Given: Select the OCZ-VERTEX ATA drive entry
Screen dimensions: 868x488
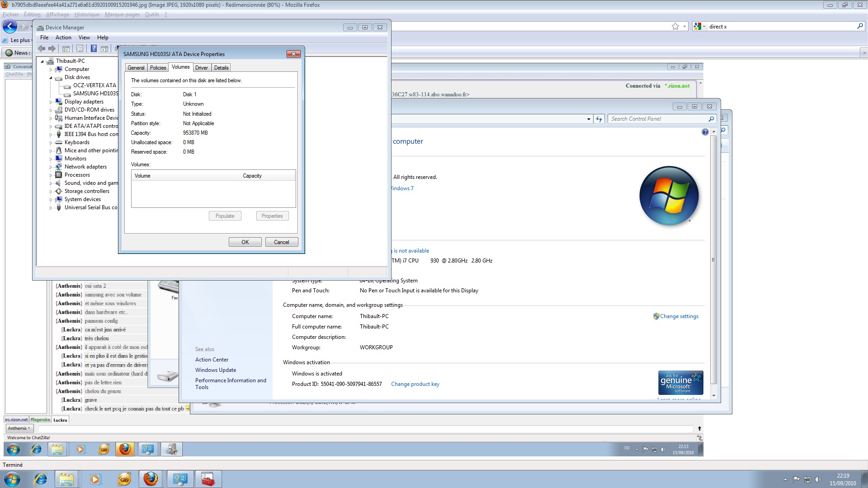Looking at the screenshot, I should [x=94, y=85].
